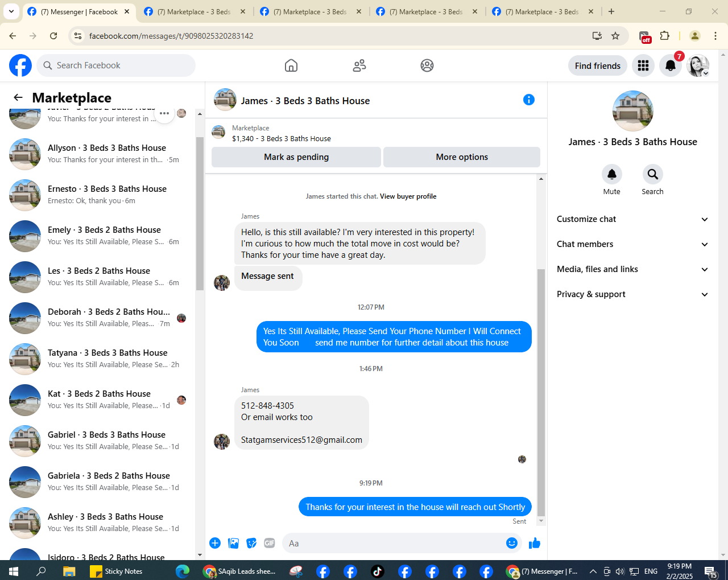Open a new Chrome tab
728x580 pixels.
coord(611,11)
